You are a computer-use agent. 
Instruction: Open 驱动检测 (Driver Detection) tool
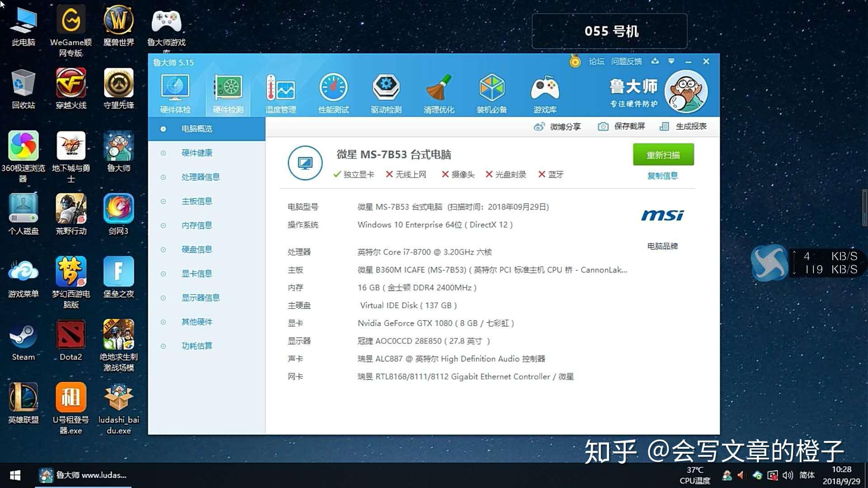[386, 92]
